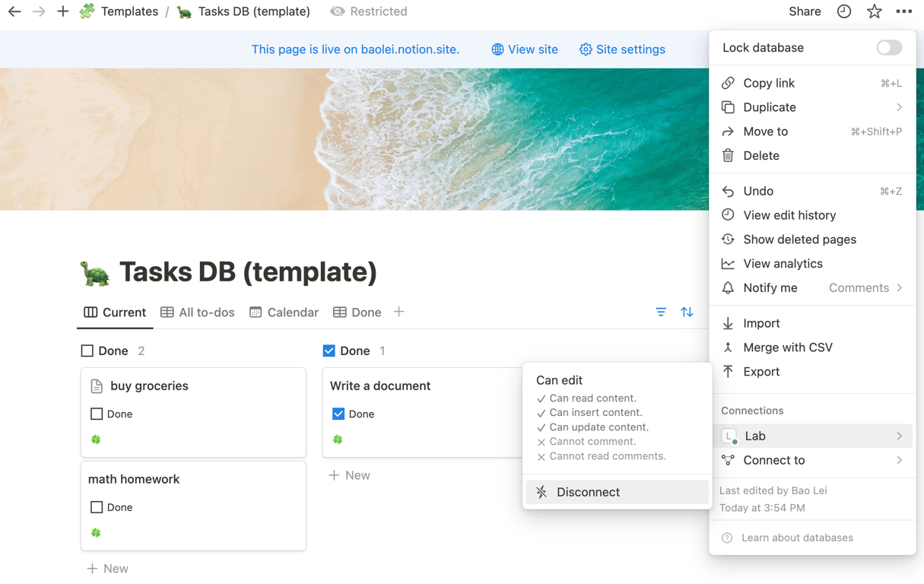
Task: Check Done on buy groceries card
Action: point(97,414)
